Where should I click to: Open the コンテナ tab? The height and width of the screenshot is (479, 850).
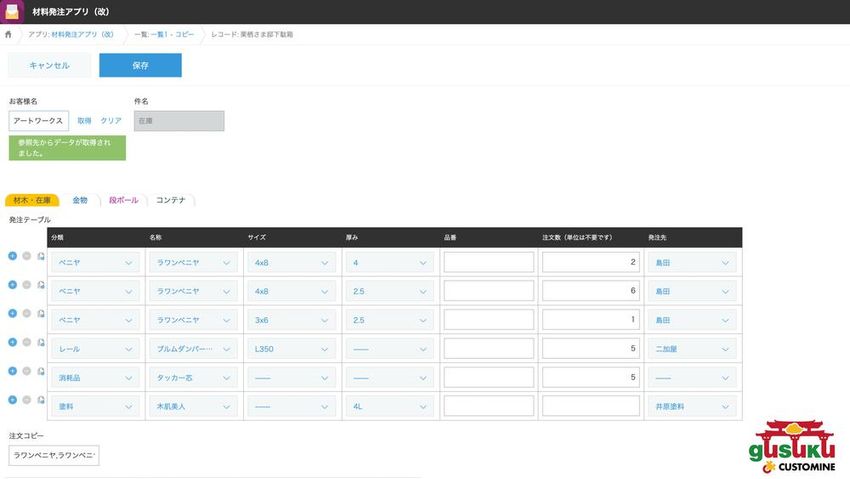(x=170, y=200)
